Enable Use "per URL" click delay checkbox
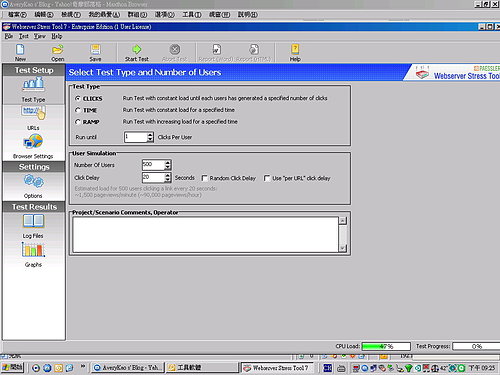Screen dimensions: 500x375 267,178
